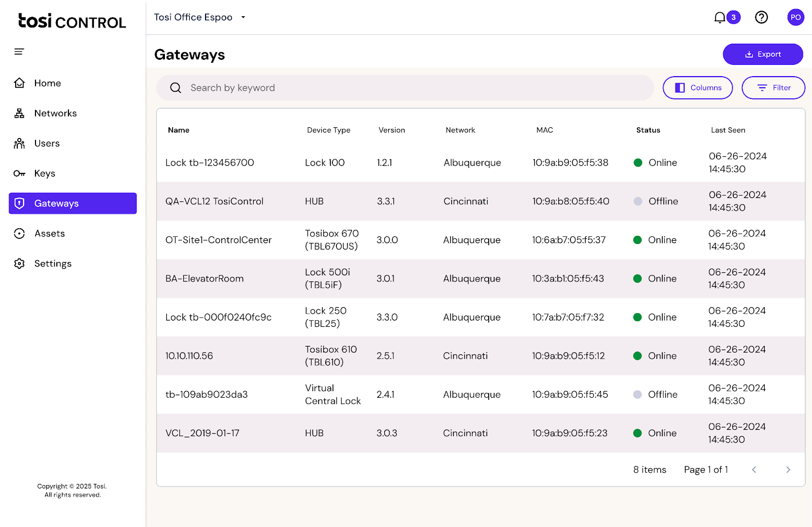812x527 pixels.
Task: Click version 3.3.1 in QA-VCL12 row
Action: (386, 201)
